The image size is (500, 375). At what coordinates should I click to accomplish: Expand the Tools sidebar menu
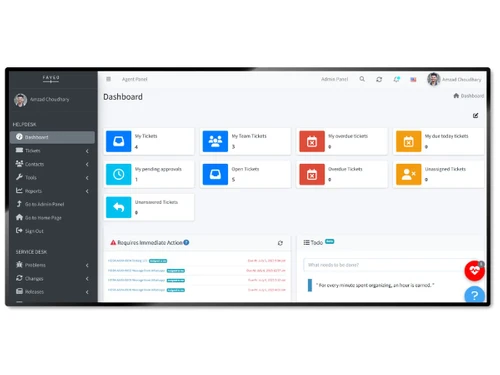click(x=52, y=177)
